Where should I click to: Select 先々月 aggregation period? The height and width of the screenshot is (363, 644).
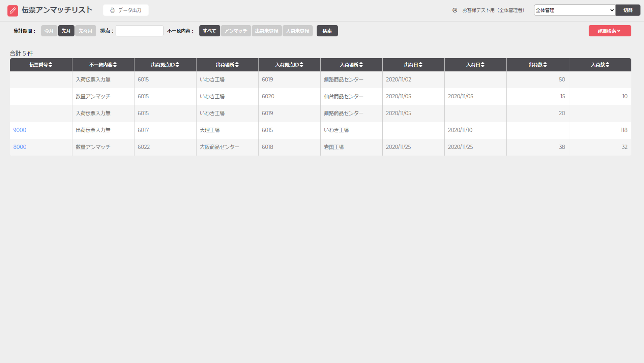coord(85,31)
